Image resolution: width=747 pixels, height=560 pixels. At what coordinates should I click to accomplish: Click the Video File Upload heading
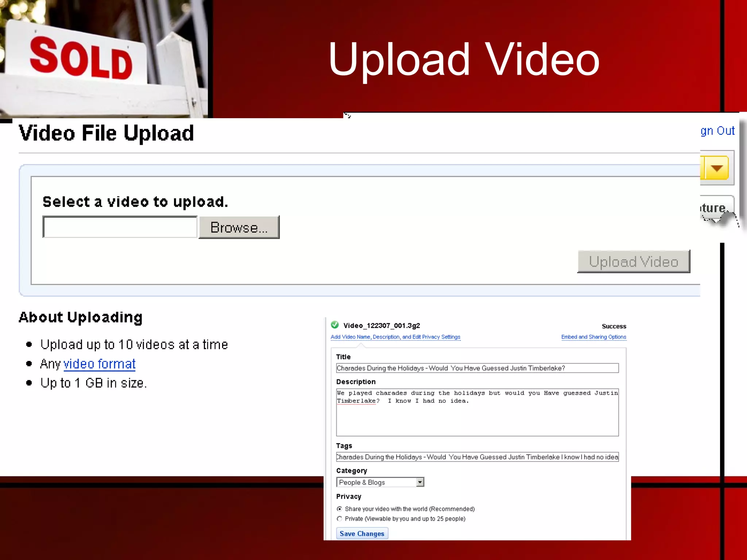(106, 133)
